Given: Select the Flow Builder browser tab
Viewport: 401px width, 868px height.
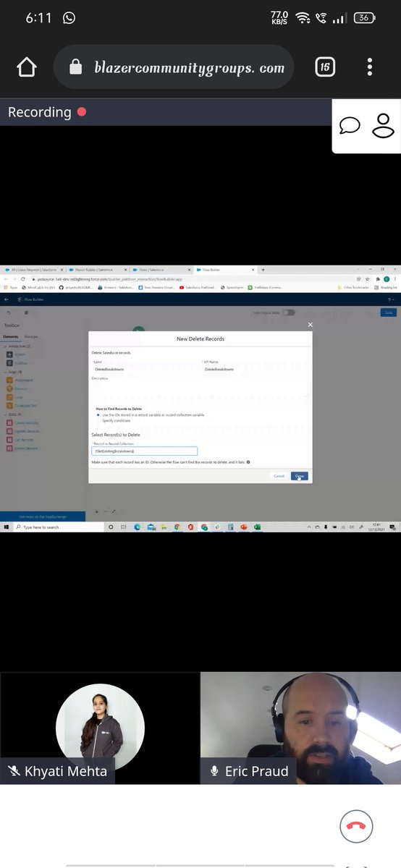Looking at the screenshot, I should [x=224, y=270].
